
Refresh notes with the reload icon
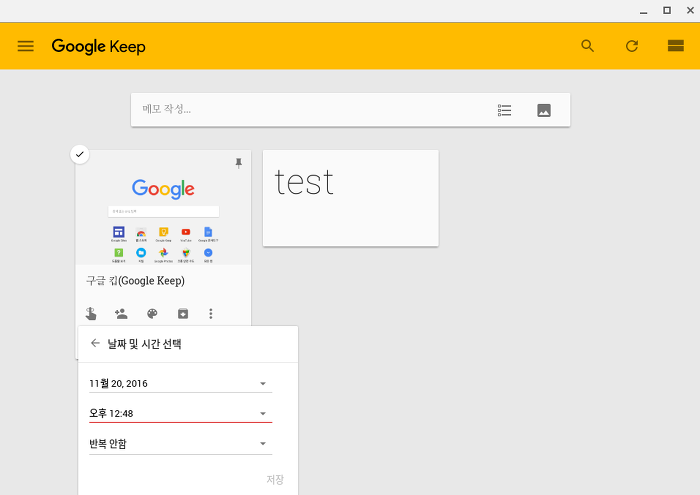(x=631, y=46)
